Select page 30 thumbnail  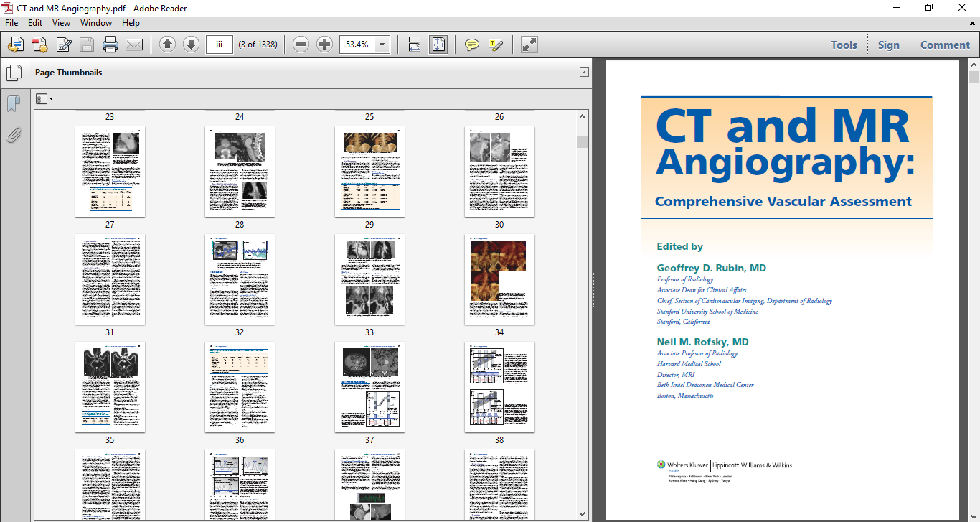(499, 172)
